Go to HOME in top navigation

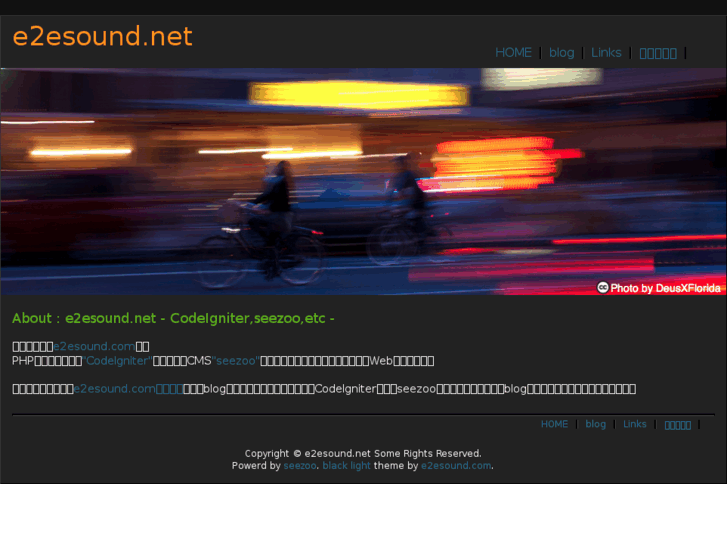pos(513,53)
